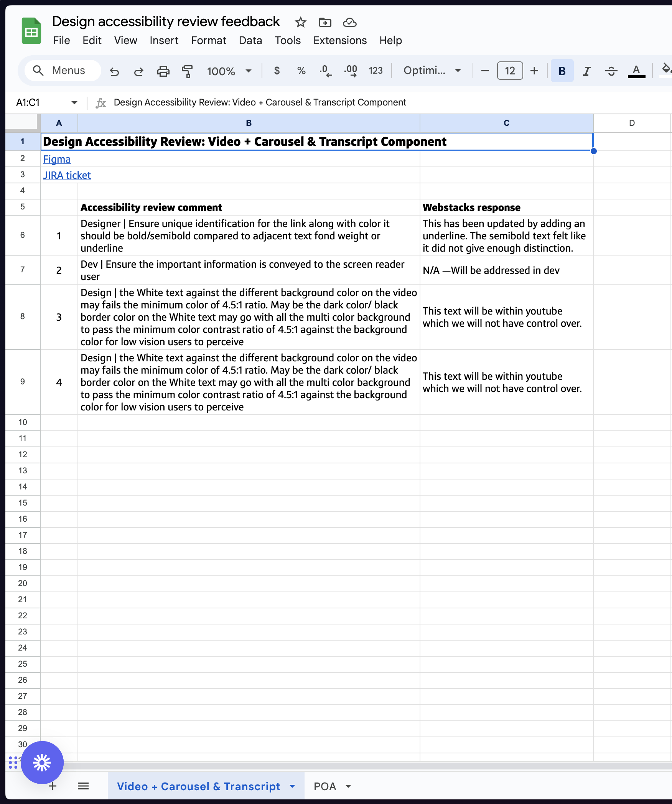672x804 pixels.
Task: Open the zoom level dropdown
Action: point(229,71)
